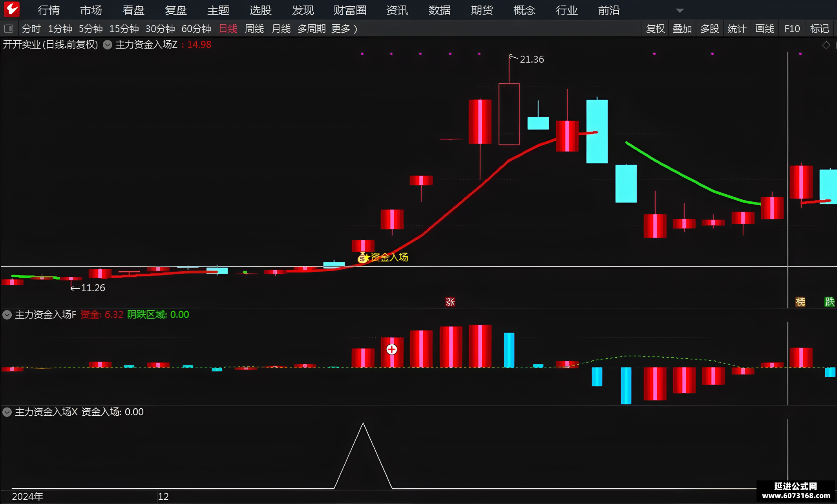Expand the 主力资金入场F indicator settings
Screen dimensions: 837x504
tap(7, 314)
